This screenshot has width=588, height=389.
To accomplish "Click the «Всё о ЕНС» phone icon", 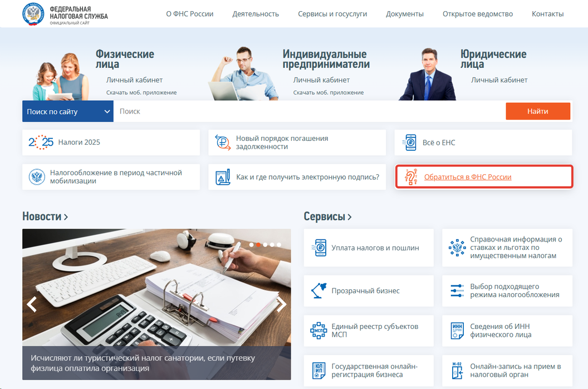I will tap(410, 142).
